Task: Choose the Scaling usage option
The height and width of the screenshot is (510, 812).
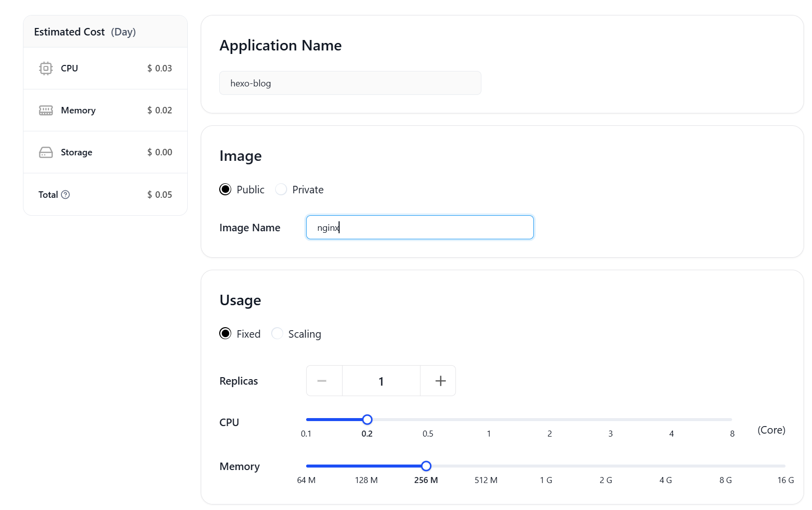Action: (x=277, y=334)
